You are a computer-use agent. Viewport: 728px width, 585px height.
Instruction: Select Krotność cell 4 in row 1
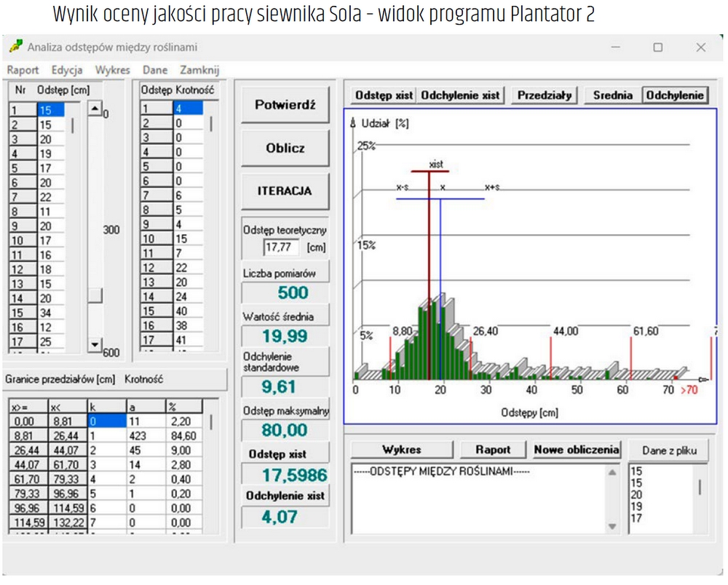coord(188,108)
